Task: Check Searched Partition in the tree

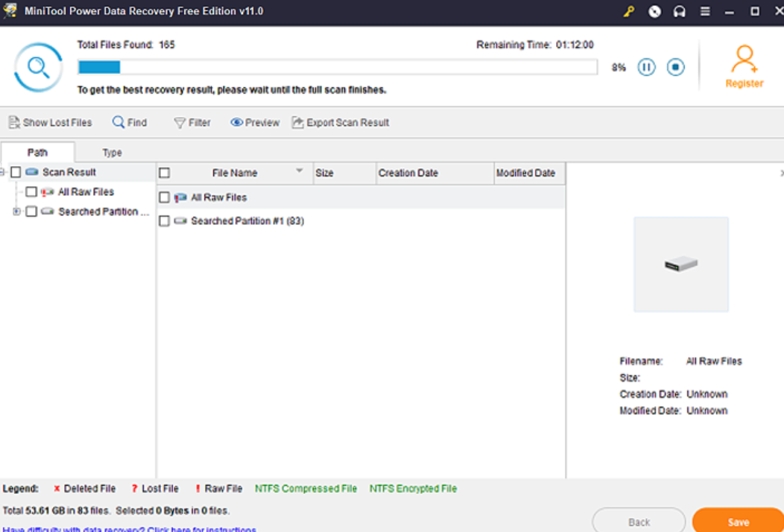Action: click(31, 212)
